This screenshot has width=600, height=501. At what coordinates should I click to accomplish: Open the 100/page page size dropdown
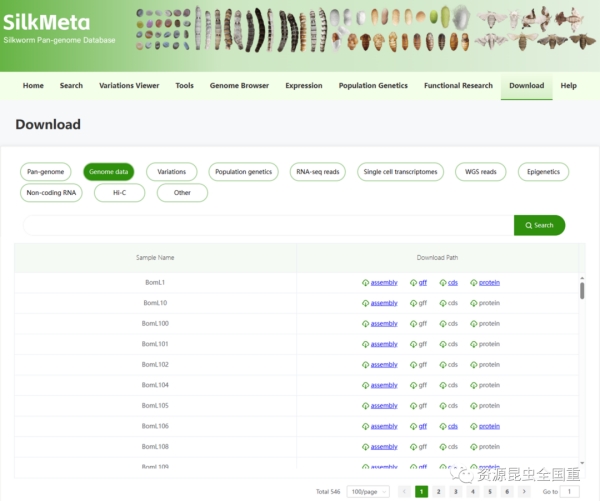point(367,491)
